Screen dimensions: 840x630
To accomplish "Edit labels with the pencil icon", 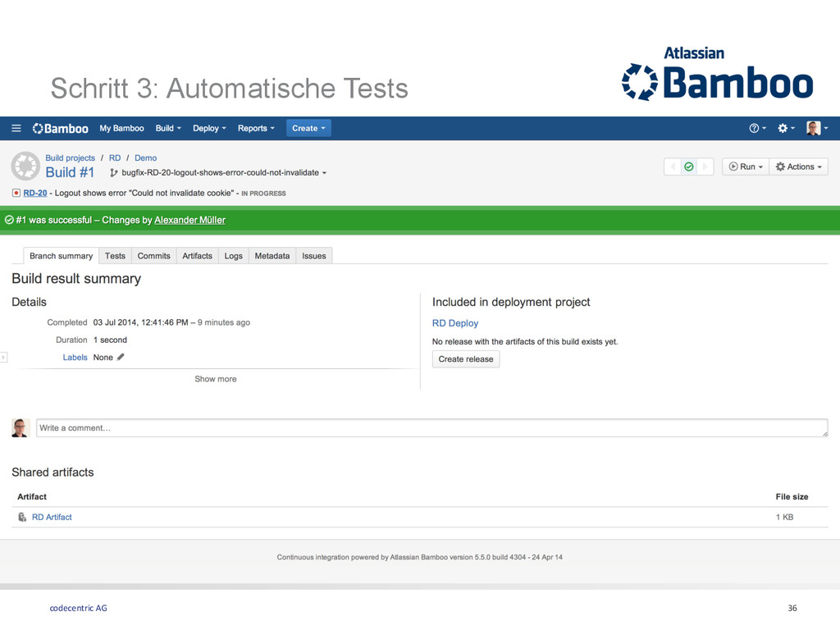I will (x=121, y=358).
